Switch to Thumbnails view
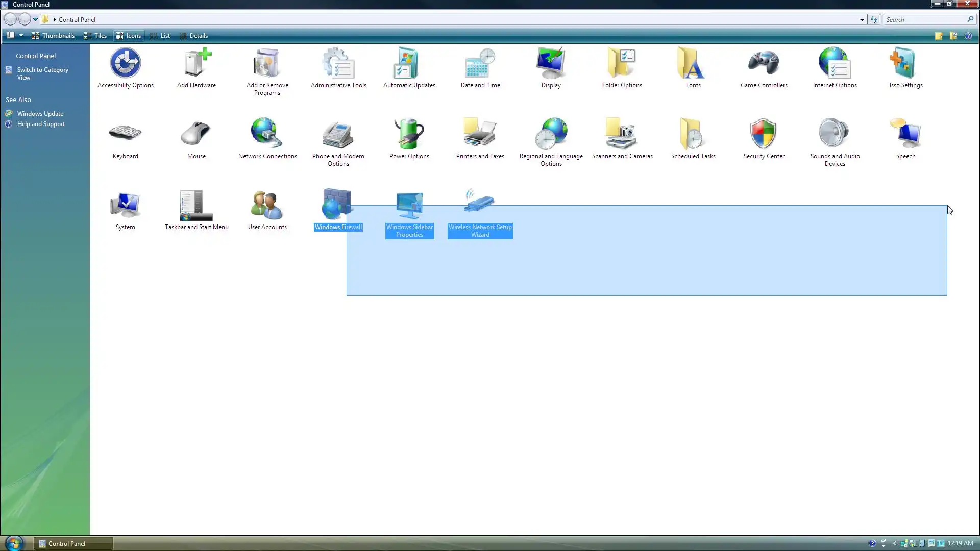This screenshot has height=551, width=980. pyautogui.click(x=53, y=36)
